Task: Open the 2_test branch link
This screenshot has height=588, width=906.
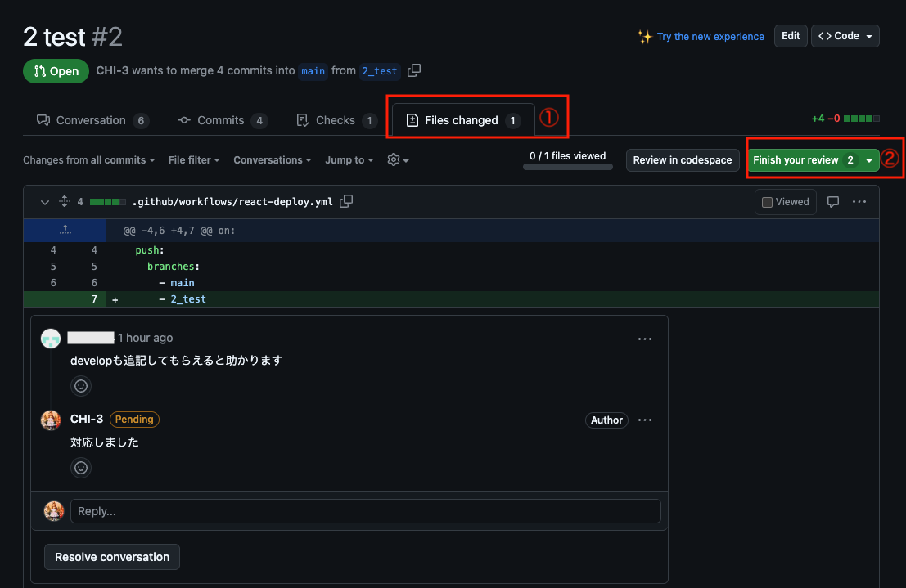Action: pyautogui.click(x=380, y=71)
